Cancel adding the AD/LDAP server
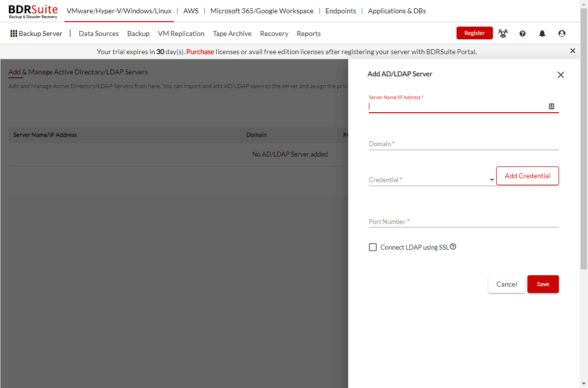 (506, 284)
